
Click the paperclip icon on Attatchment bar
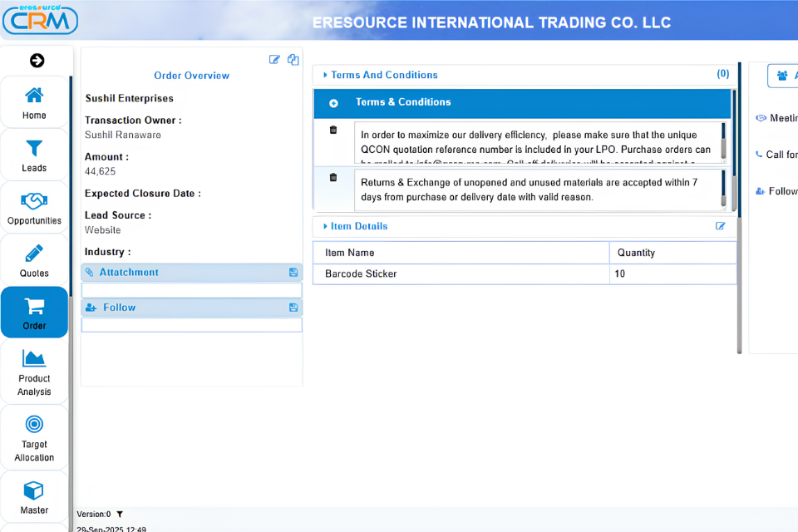[90, 273]
